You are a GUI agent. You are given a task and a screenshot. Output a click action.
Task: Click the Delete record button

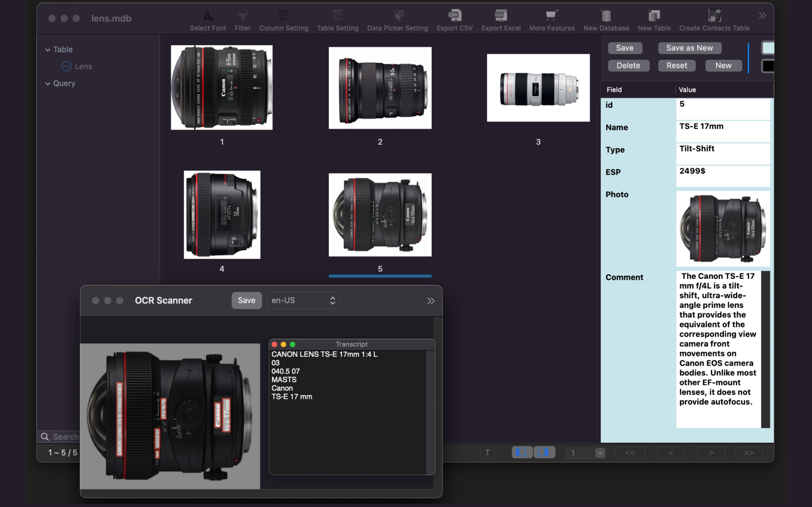coord(628,65)
